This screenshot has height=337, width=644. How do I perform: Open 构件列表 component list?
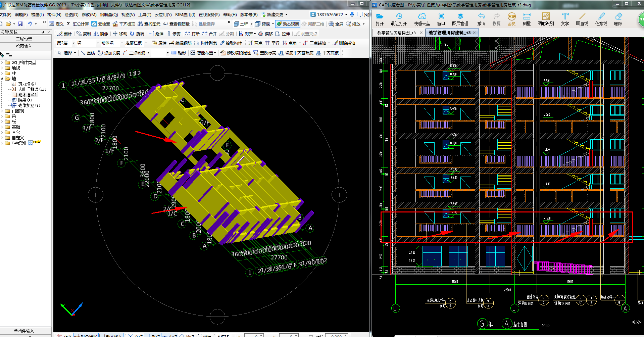click(205, 43)
